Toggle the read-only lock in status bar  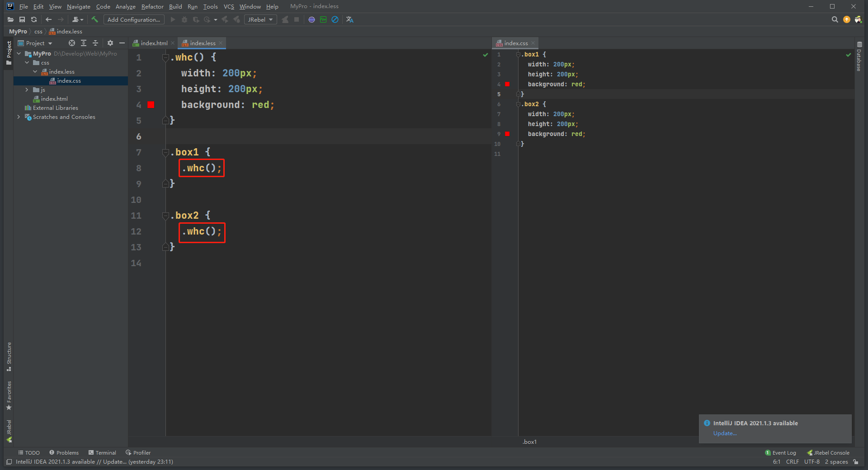click(856, 462)
